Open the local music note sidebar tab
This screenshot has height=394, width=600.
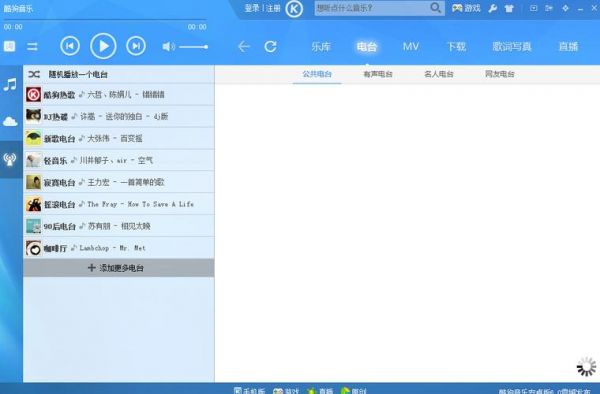tap(10, 85)
